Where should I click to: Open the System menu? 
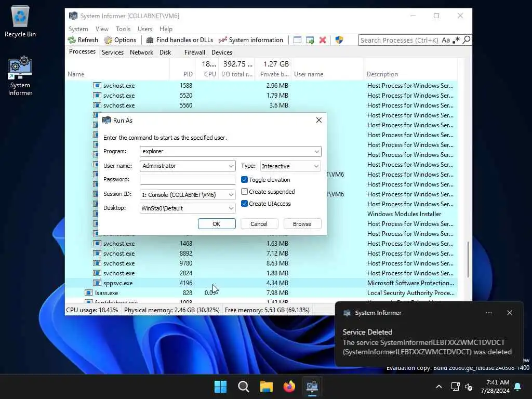78,29
